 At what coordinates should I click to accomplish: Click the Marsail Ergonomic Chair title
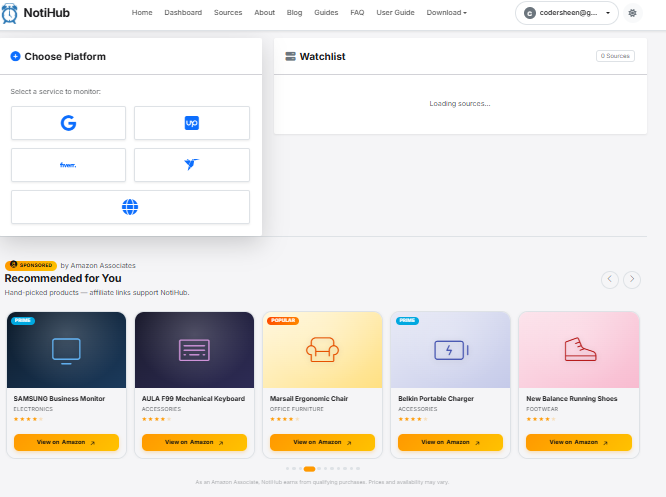309,398
